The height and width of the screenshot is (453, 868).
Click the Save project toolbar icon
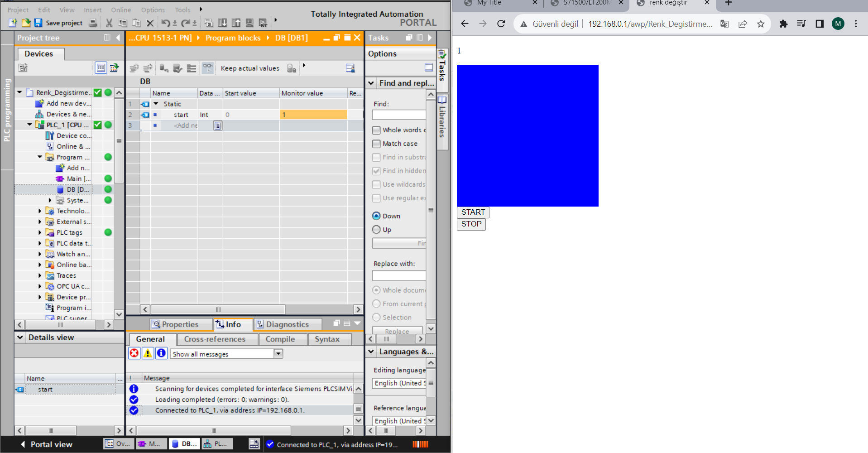38,23
